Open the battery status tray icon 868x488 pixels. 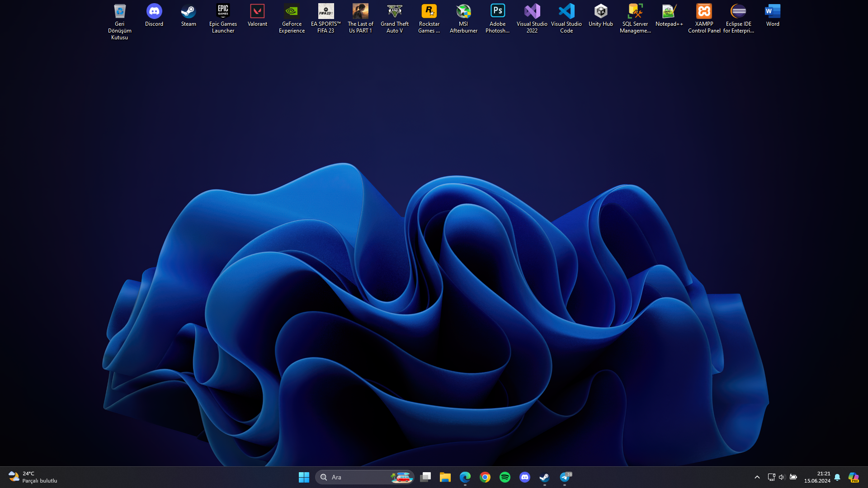pyautogui.click(x=793, y=477)
